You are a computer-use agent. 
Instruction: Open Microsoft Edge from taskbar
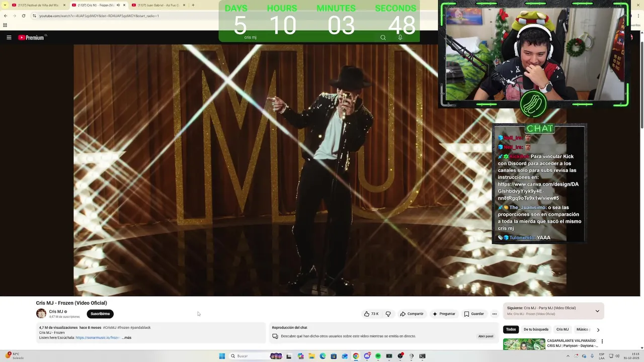323,356
